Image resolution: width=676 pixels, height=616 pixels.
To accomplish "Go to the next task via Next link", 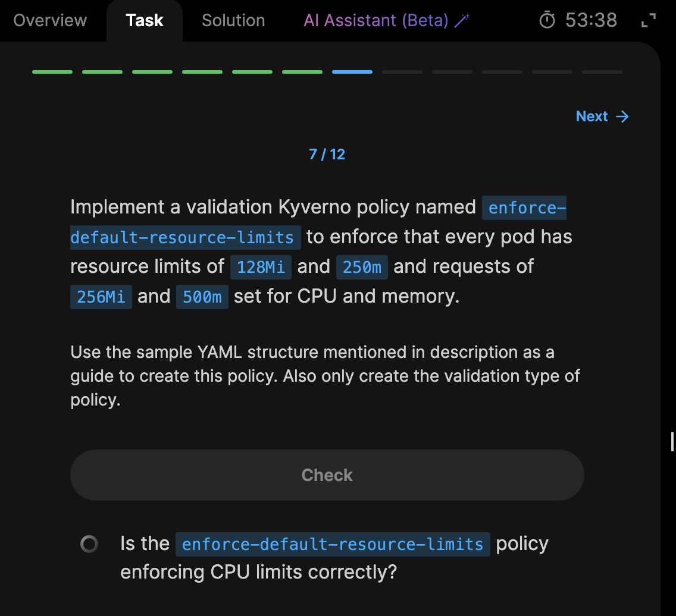I will (592, 117).
